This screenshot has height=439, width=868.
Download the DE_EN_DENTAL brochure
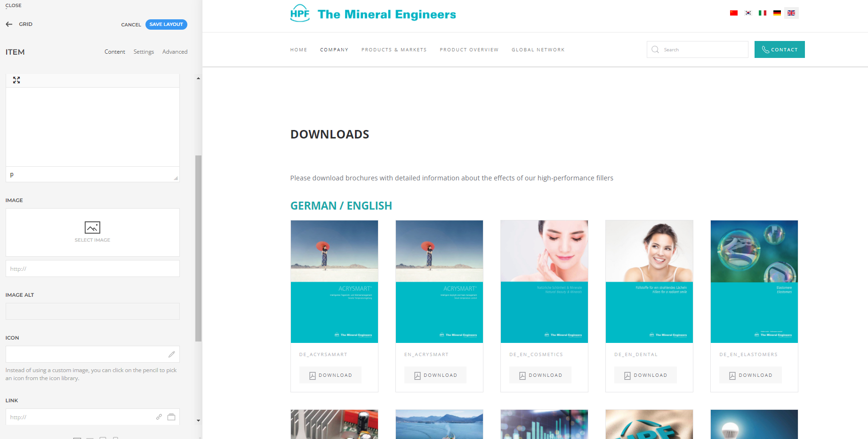pos(645,375)
